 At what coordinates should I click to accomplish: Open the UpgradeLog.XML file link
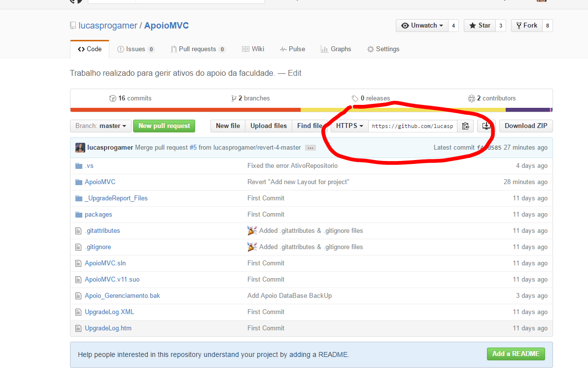pyautogui.click(x=109, y=312)
